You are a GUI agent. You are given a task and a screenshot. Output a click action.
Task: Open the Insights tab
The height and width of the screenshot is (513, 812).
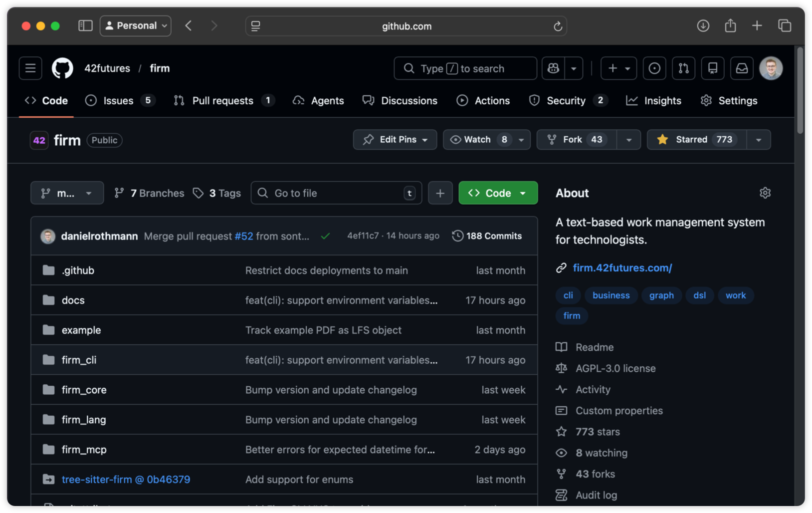654,101
